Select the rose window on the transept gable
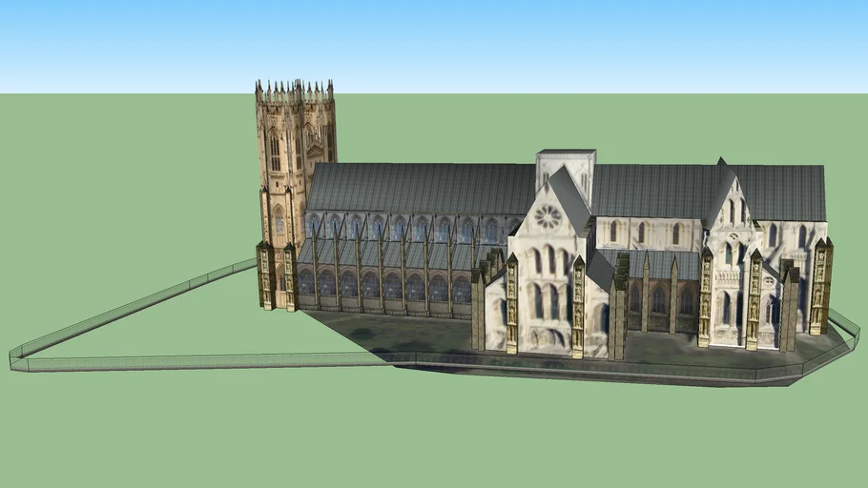This screenshot has width=868, height=488. tap(548, 216)
